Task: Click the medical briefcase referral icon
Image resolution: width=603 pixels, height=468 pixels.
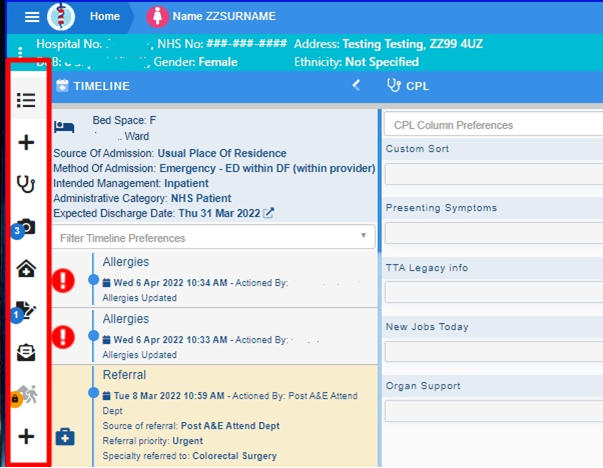Action: click(x=65, y=437)
